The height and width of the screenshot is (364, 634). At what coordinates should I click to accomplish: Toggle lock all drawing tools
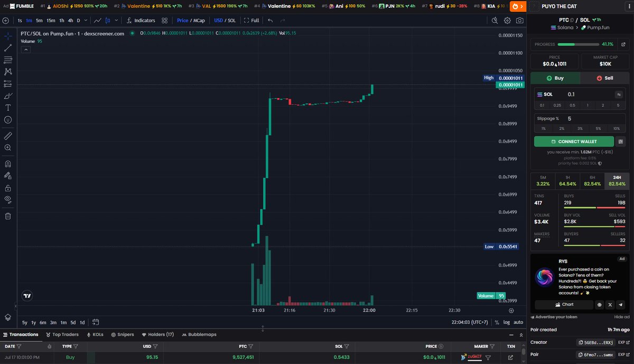[8, 188]
